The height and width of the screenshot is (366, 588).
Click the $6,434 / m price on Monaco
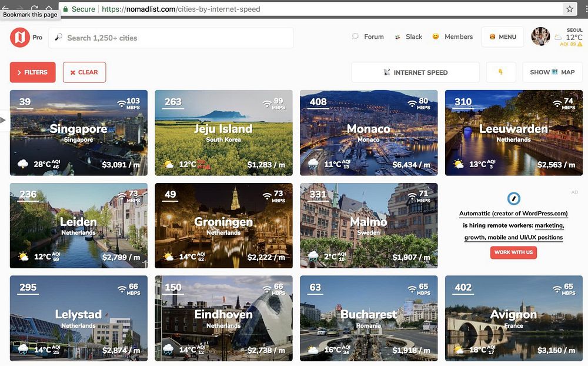pos(412,164)
